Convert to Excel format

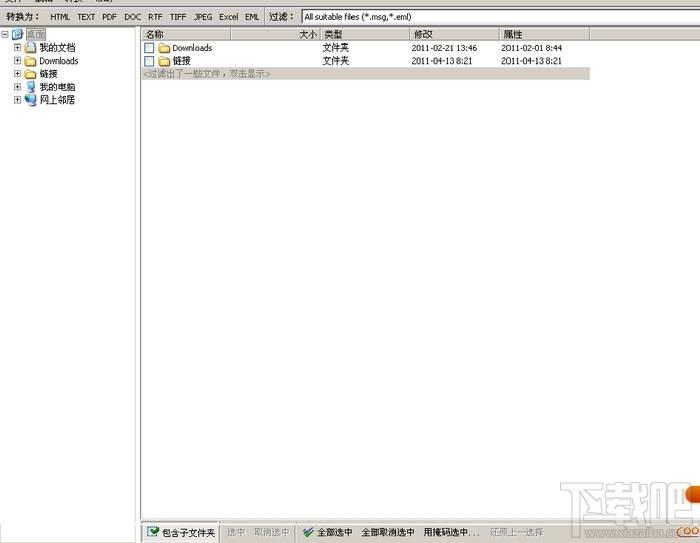(x=229, y=17)
